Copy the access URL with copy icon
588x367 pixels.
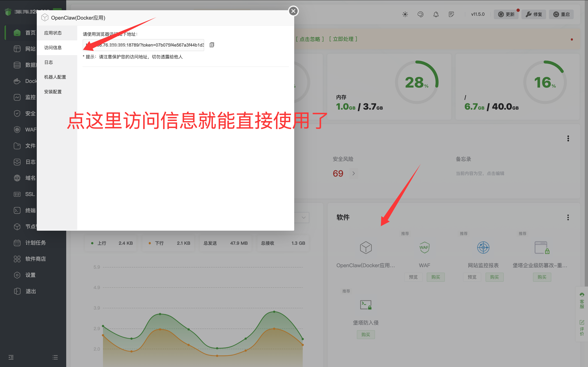pos(211,45)
